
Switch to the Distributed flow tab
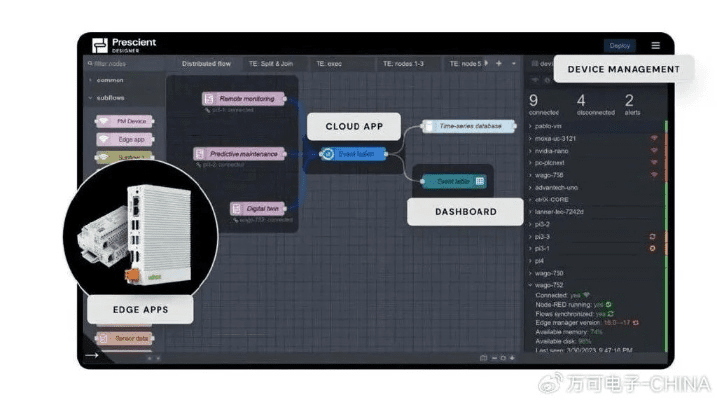point(206,63)
